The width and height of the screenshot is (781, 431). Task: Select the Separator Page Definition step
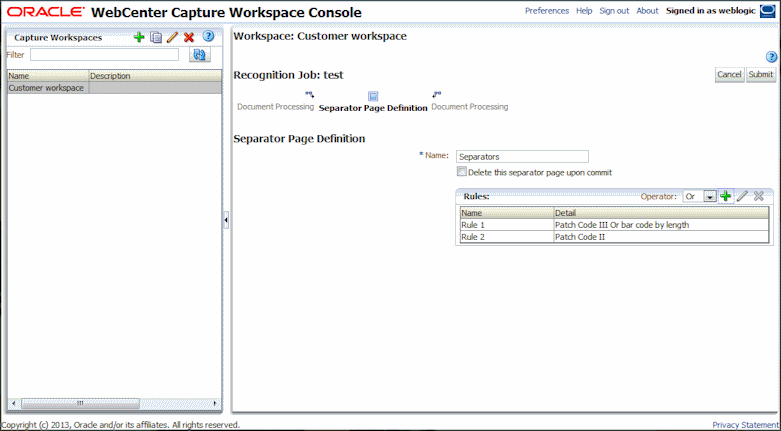[373, 108]
